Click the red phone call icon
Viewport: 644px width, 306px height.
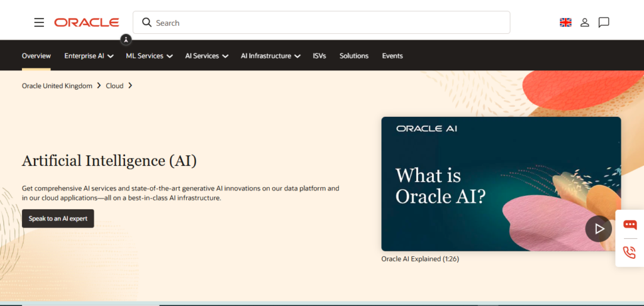pos(629,252)
